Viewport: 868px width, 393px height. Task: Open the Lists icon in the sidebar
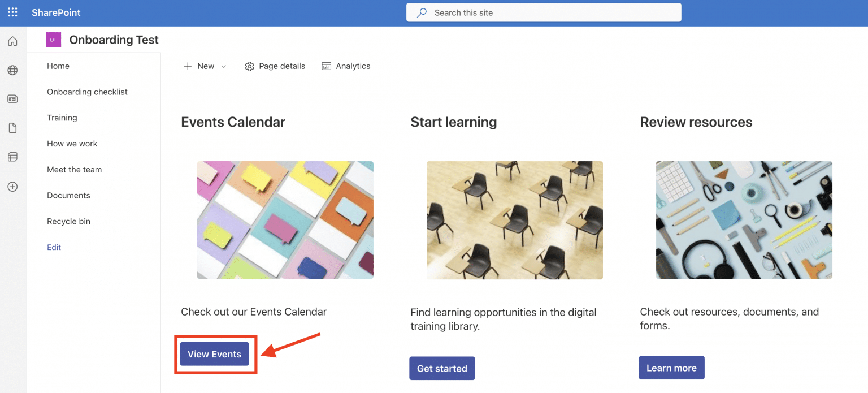[x=12, y=157]
